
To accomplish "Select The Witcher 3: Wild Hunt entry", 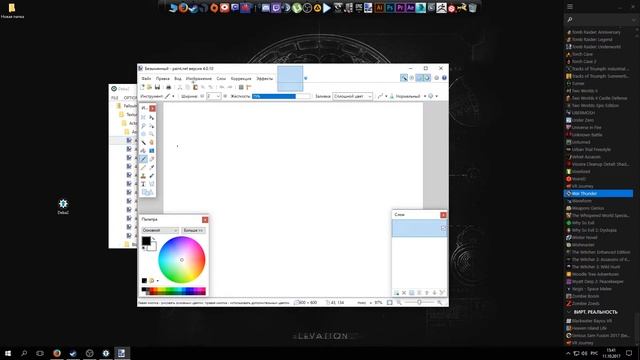I will point(596,267).
